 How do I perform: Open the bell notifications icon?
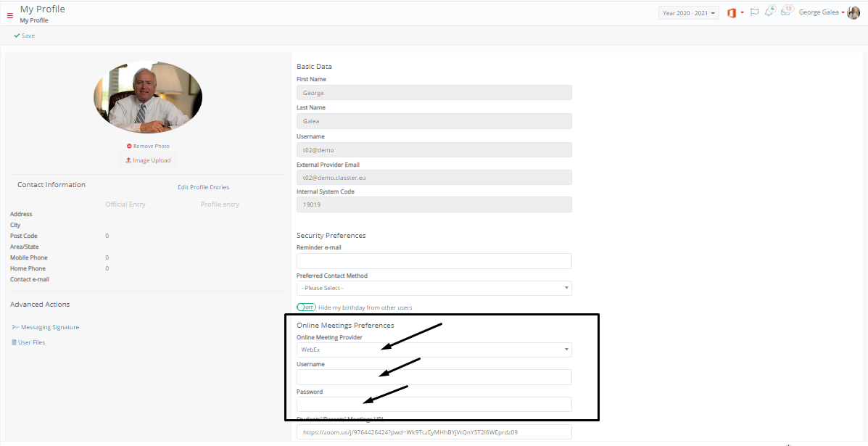pyautogui.click(x=769, y=12)
